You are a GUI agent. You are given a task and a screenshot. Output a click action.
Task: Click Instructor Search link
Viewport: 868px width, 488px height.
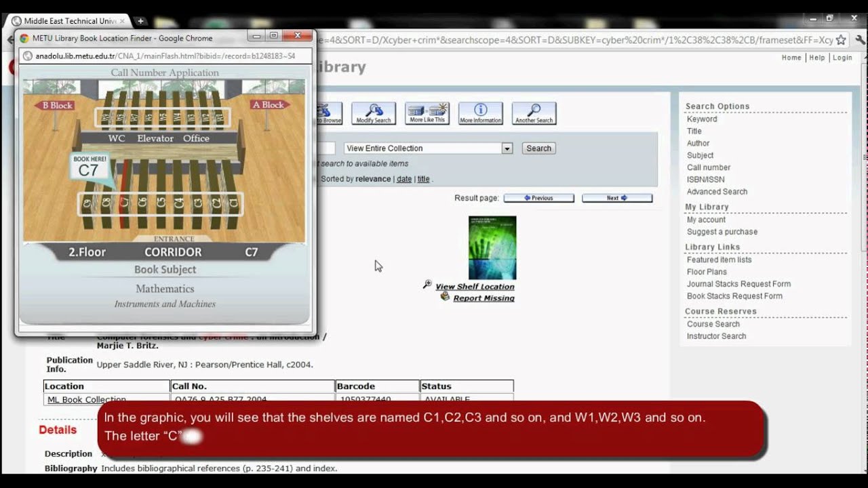pyautogui.click(x=716, y=336)
